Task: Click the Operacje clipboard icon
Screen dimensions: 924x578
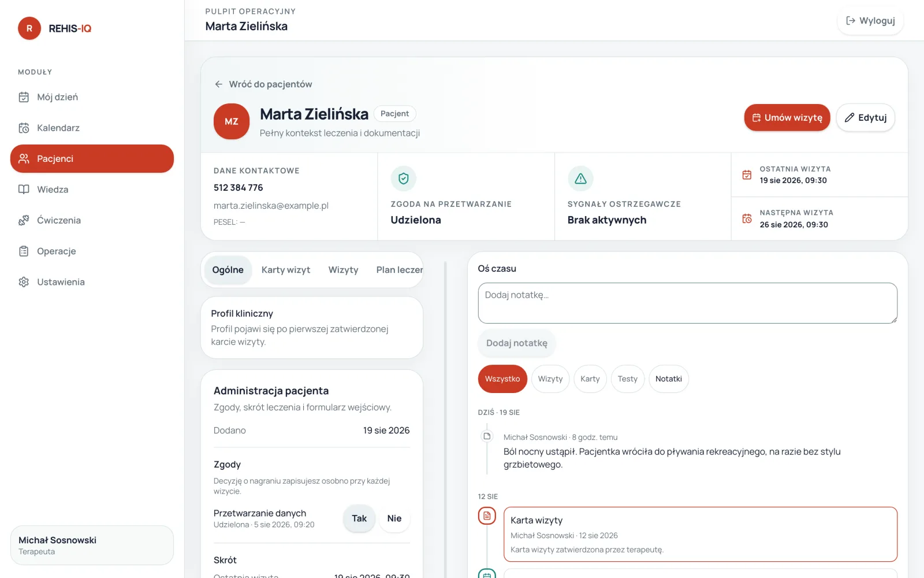Action: 24,251
